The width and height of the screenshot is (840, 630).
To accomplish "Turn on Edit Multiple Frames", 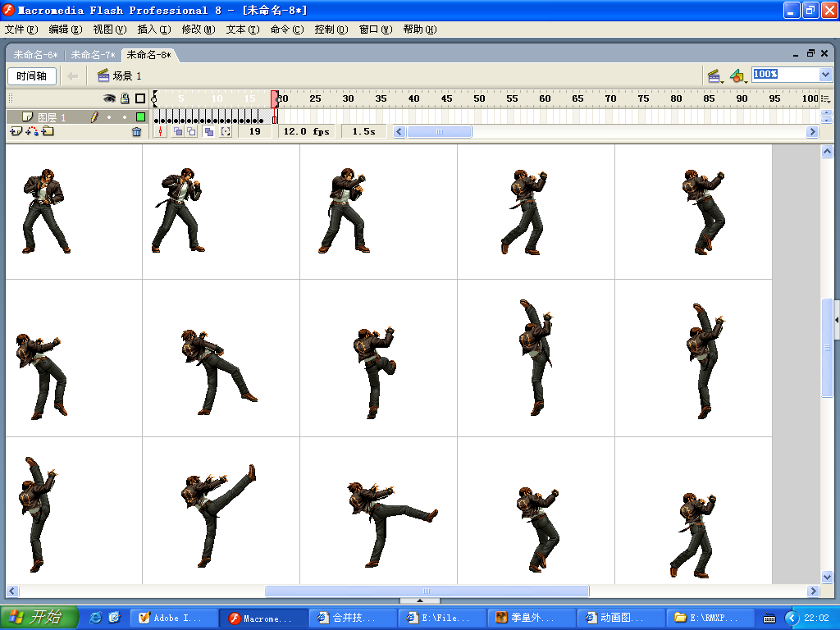I will pyautogui.click(x=209, y=131).
